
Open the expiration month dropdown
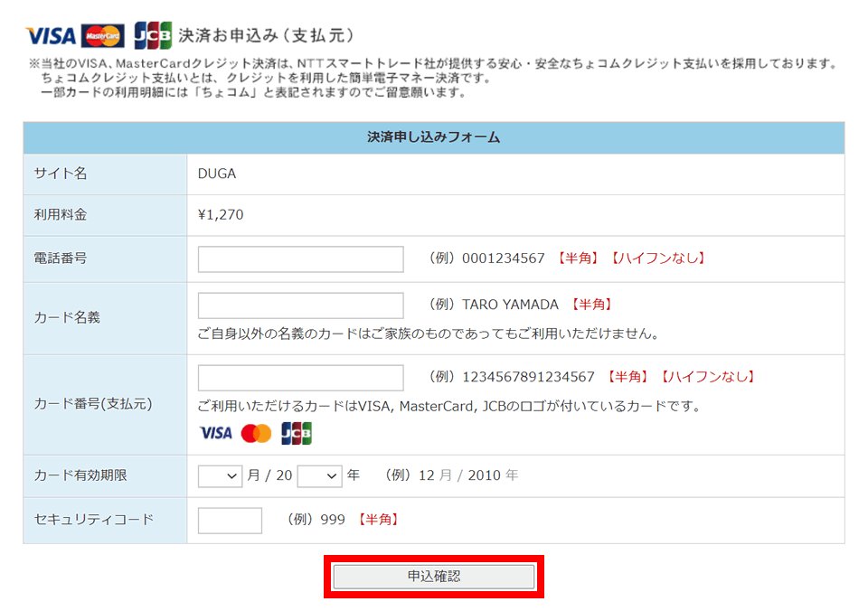pos(220,475)
